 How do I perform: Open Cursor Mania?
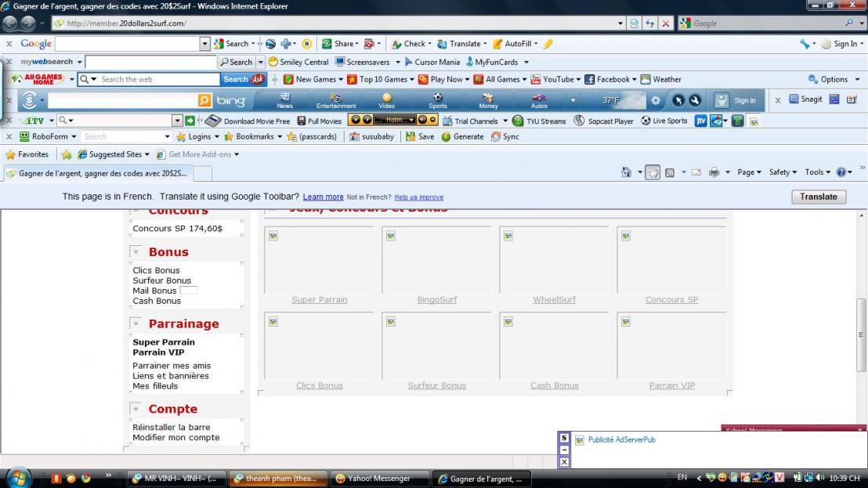coord(432,62)
